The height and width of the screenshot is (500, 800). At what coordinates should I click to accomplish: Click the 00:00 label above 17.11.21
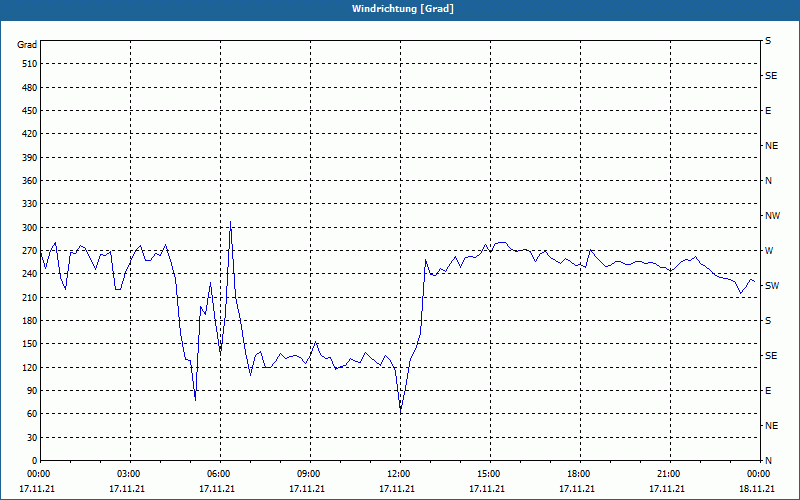coord(38,474)
